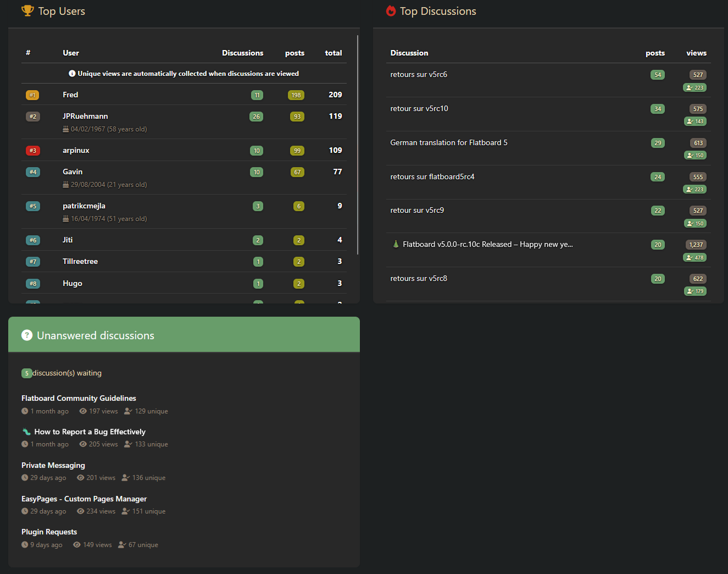Image resolution: width=728 pixels, height=574 pixels.
Task: Click the Top Users trophy icon
Action: point(27,11)
